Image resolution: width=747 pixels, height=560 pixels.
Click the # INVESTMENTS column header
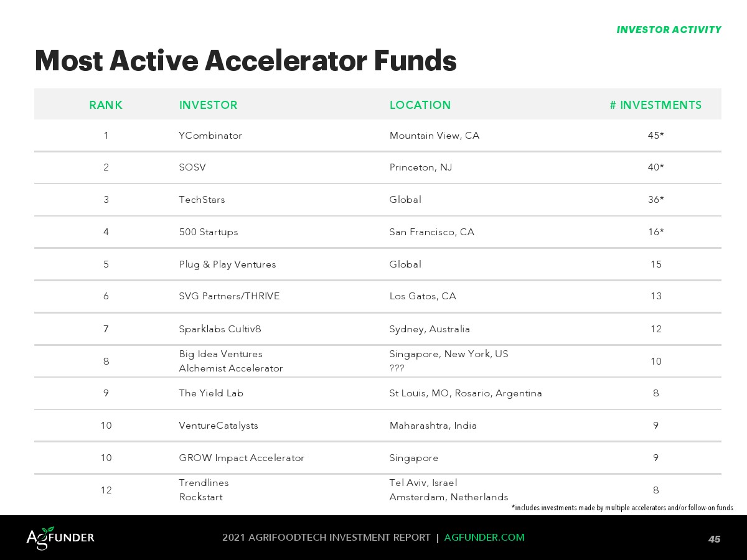(655, 105)
